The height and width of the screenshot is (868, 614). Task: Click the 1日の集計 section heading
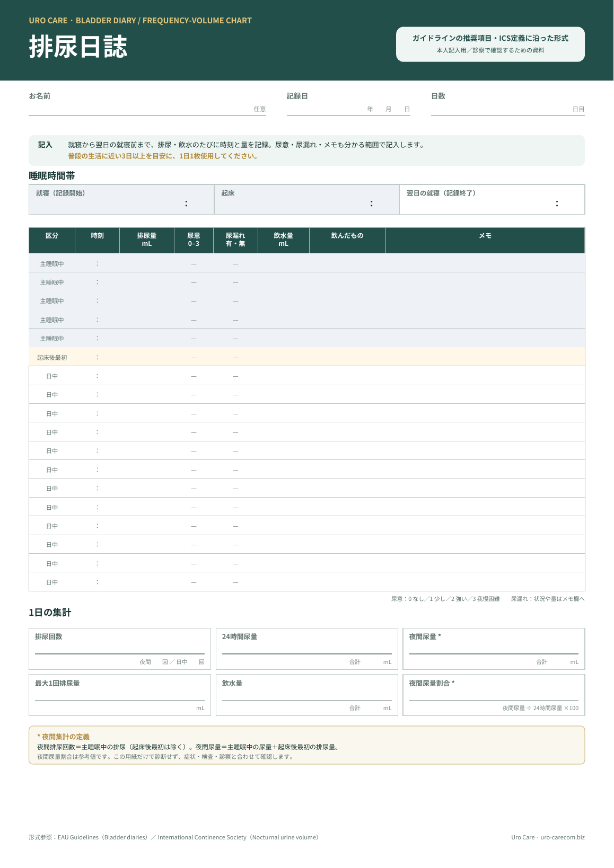tap(50, 613)
